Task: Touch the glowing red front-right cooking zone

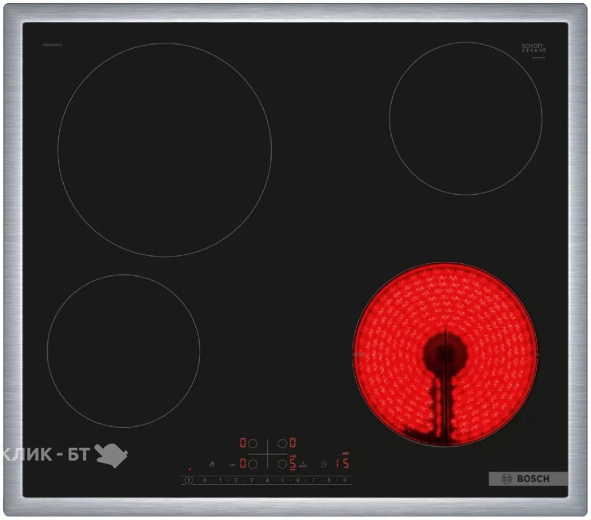Action: pos(445,355)
